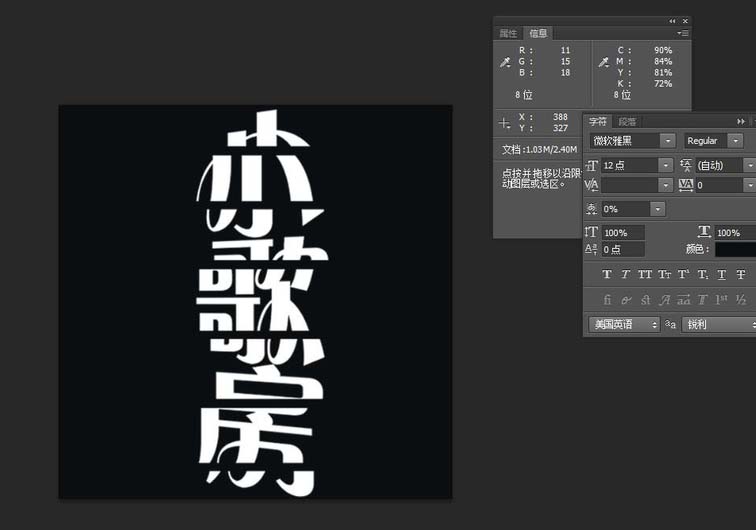Toggle Underline text style
756x530 pixels.
[x=722, y=274]
